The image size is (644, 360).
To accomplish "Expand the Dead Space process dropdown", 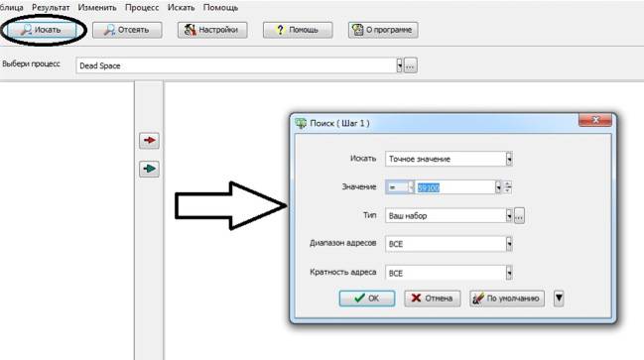I will click(x=399, y=65).
